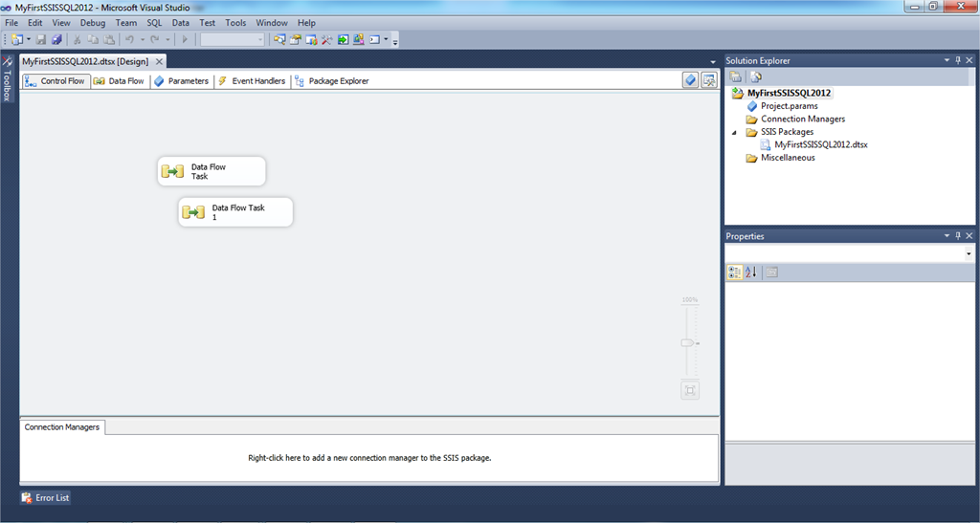This screenshot has height=523, width=980.
Task: Click the Project.params item in Solution Explorer
Action: click(789, 106)
